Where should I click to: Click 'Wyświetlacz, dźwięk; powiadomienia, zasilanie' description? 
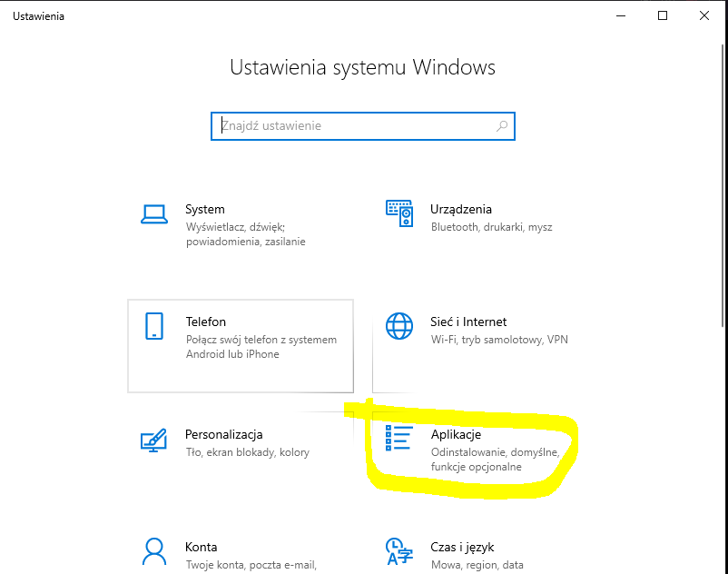pyautogui.click(x=246, y=234)
